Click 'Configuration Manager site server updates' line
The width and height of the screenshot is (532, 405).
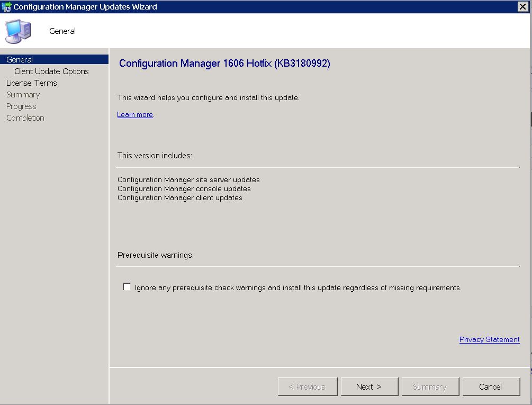tap(188, 180)
